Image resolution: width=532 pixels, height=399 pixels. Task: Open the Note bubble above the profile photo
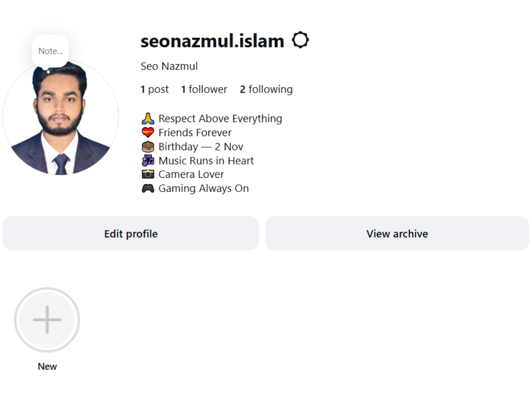51,51
